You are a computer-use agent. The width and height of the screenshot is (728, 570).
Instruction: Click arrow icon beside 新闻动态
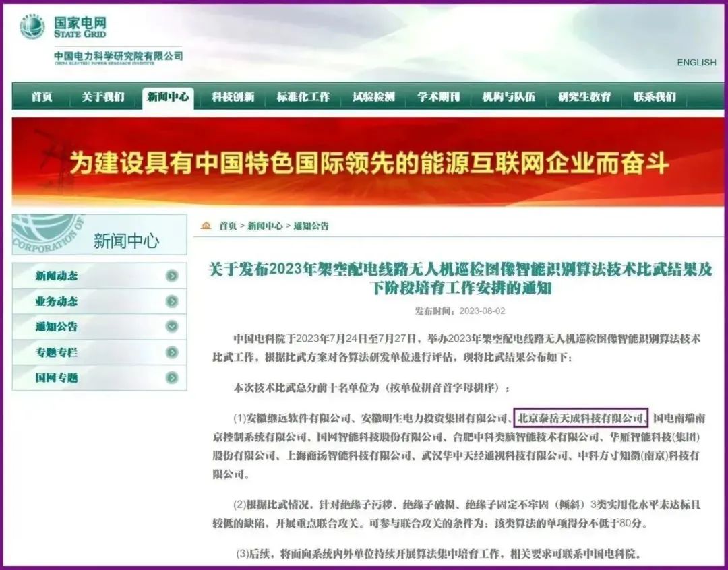point(172,276)
